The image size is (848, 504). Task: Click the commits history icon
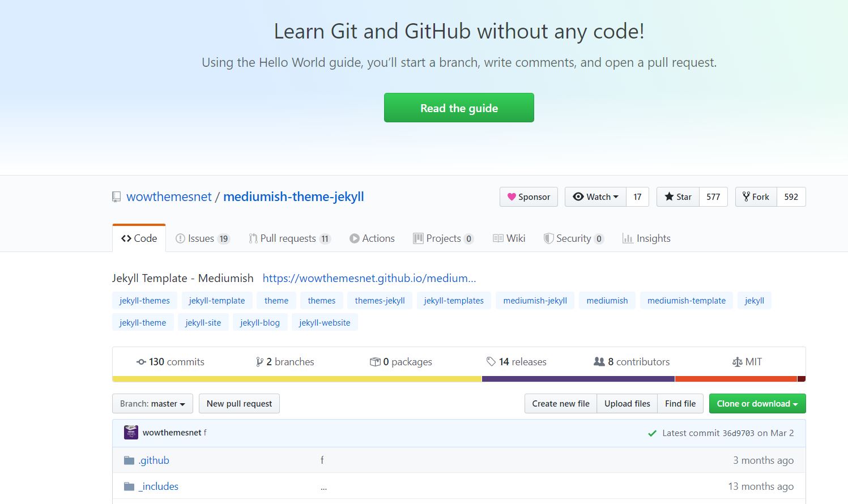[x=141, y=362]
